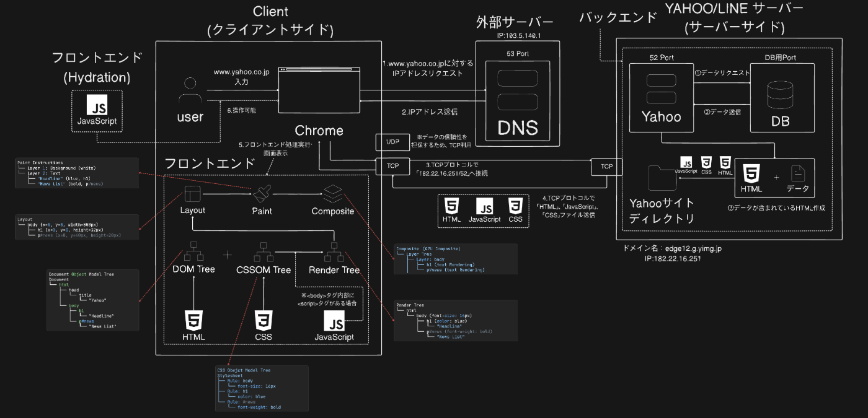
Task: Select the CSS icon in the file transfer box
Action: [x=515, y=205]
